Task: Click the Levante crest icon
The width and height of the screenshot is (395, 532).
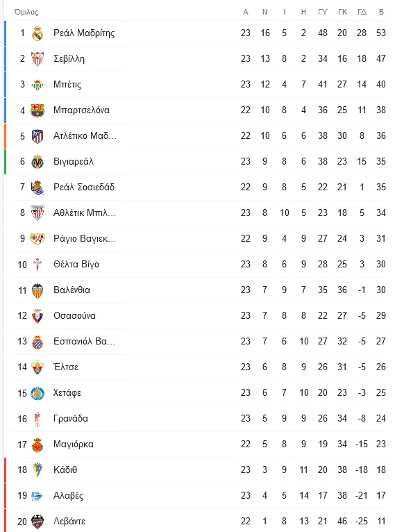Action: coord(37,522)
